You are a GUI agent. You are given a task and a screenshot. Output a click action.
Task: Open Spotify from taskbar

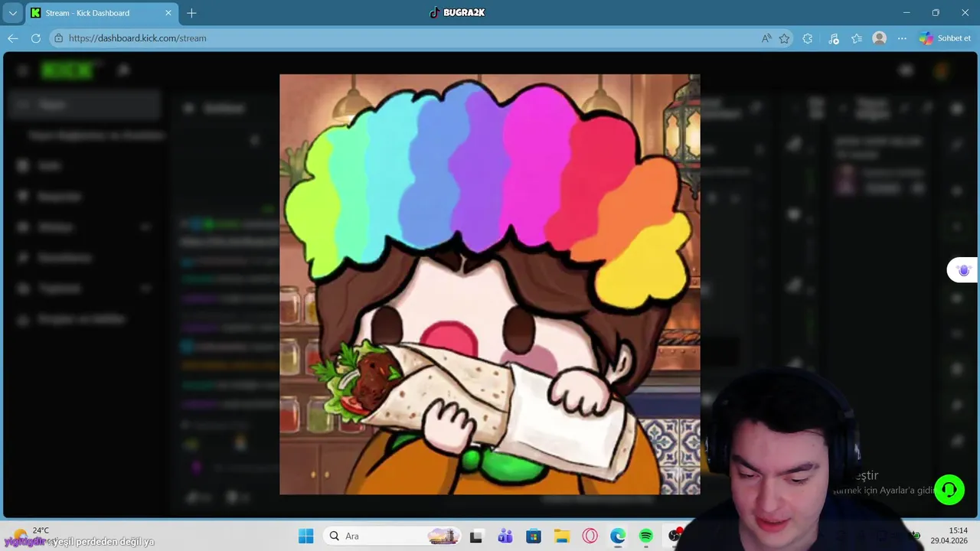(646, 536)
